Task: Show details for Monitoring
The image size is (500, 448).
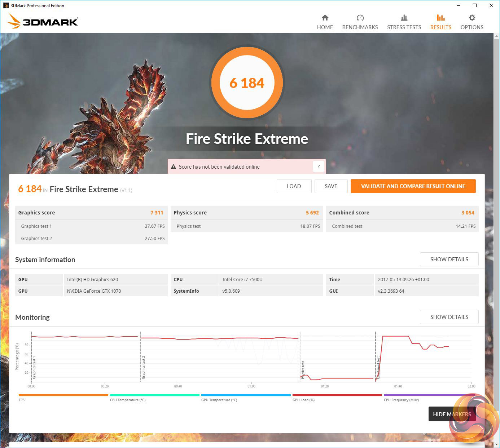Action: [449, 317]
